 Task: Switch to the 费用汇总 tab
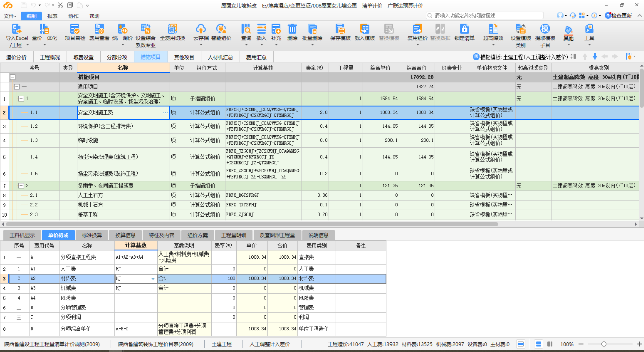(256, 57)
